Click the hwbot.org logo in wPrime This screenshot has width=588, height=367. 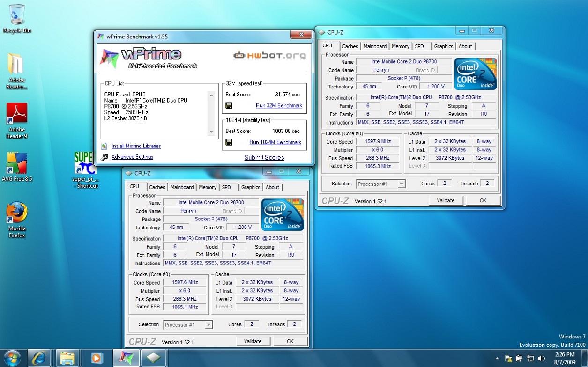[x=269, y=55]
